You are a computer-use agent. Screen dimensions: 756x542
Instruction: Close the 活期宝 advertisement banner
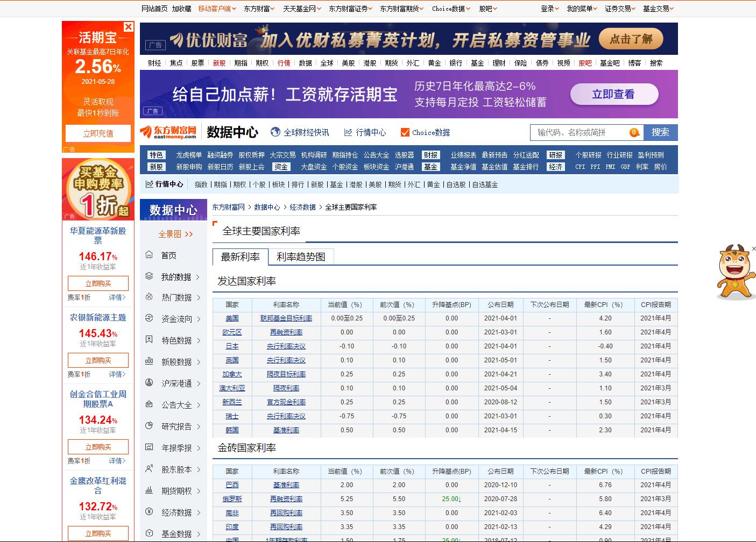[x=128, y=27]
